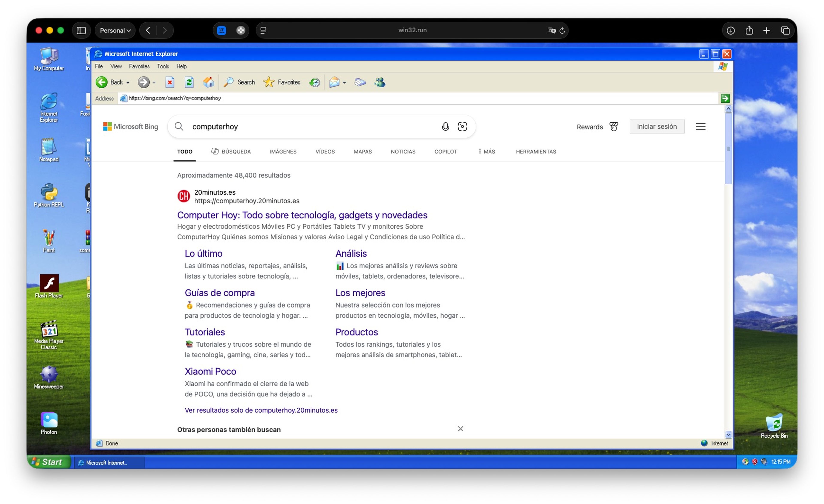Open the HERRAMIENTAS tools option

[x=536, y=151]
